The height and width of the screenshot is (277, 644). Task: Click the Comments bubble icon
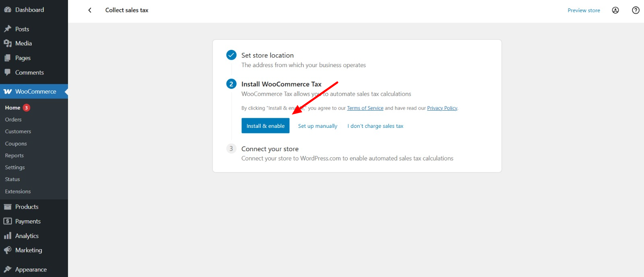[8, 72]
